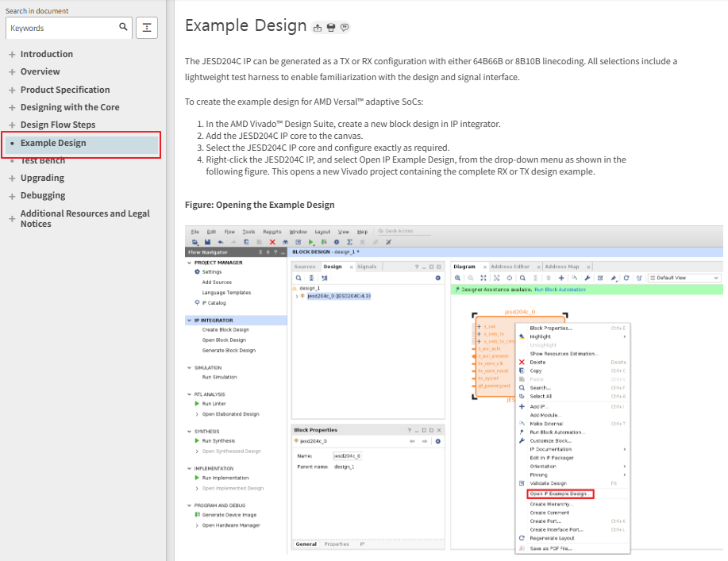Switch to the Address Map tab
This screenshot has width=728, height=561.
562,267
